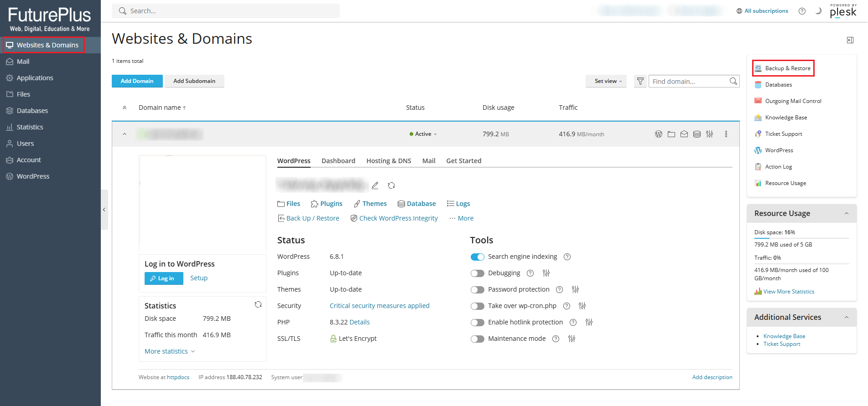The width and height of the screenshot is (868, 406).
Task: Open the Get Started tab
Action: pos(464,161)
